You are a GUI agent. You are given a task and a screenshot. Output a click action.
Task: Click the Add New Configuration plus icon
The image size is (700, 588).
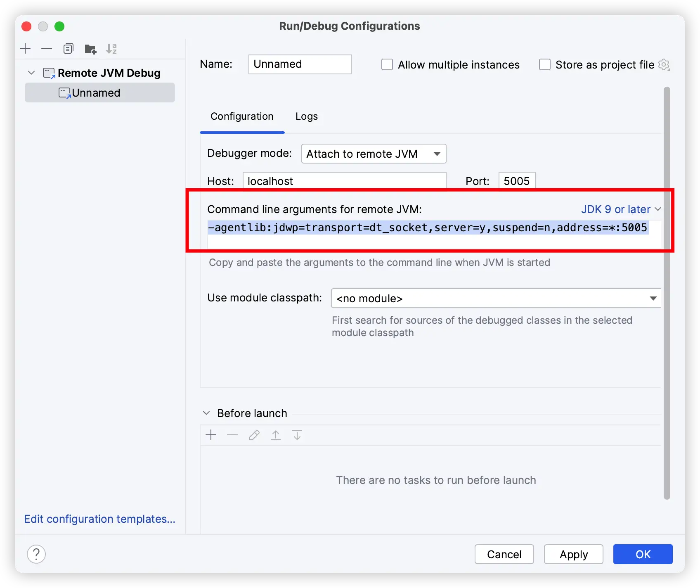coord(26,49)
